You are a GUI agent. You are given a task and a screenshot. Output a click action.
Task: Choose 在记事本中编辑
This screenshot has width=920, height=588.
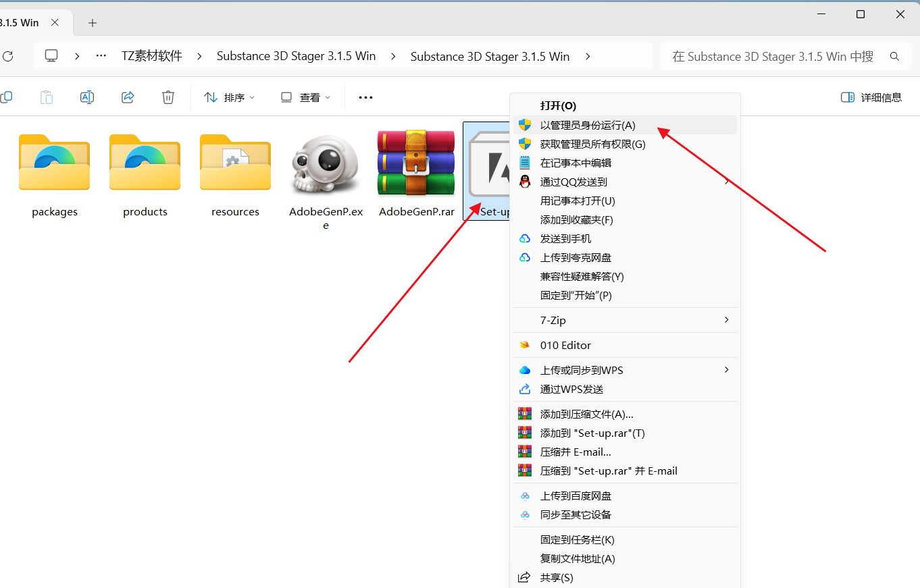(x=625, y=163)
